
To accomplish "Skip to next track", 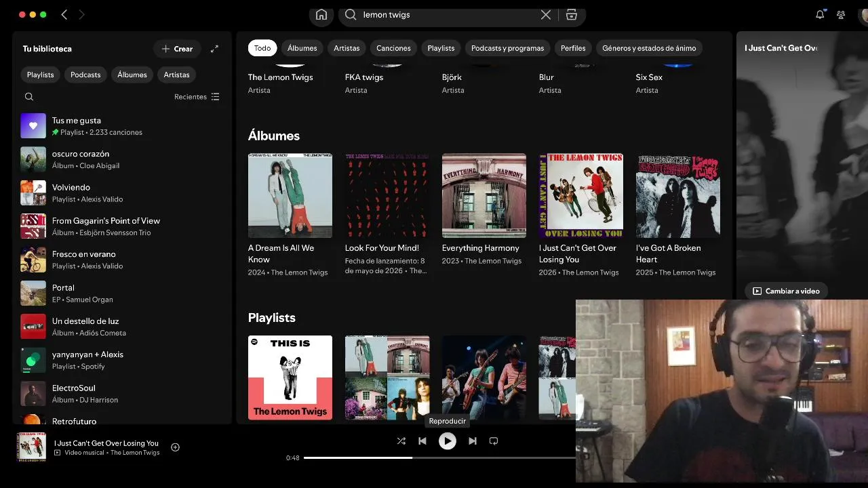I will pyautogui.click(x=473, y=441).
